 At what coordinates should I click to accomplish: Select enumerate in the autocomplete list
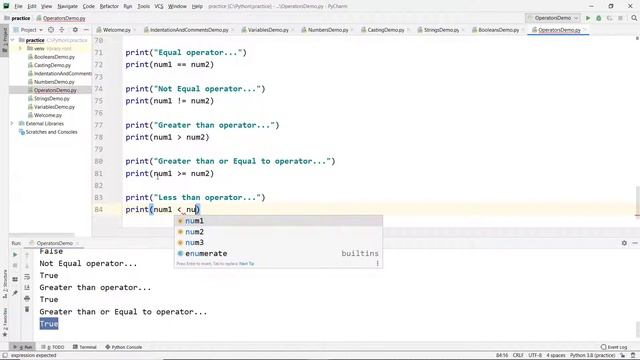tap(278, 253)
